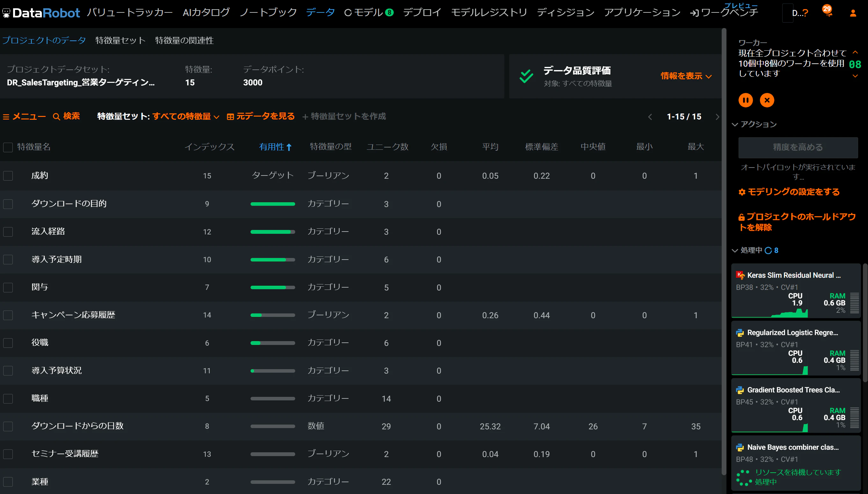Check the ダウンロードの目的 row checkbox
Viewport: 868px width, 494px height.
(8, 204)
